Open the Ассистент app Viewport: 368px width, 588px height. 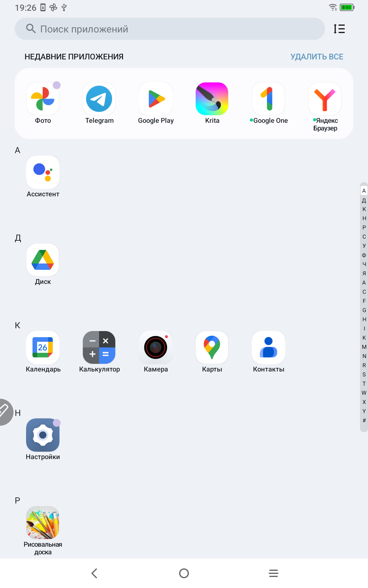tap(43, 172)
